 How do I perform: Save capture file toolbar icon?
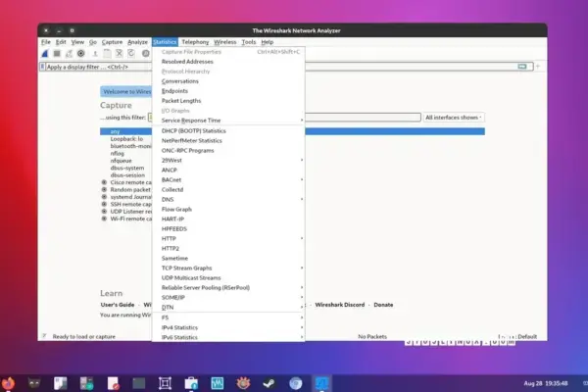(107, 54)
